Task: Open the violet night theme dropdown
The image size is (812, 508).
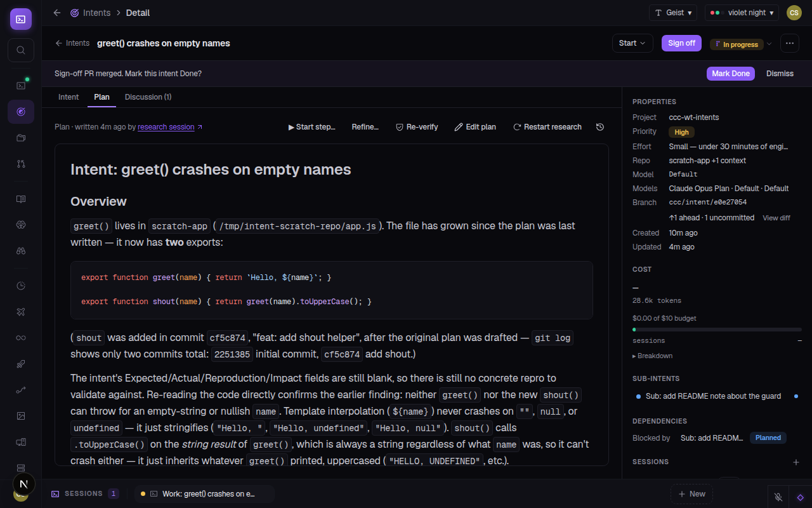Action: [x=742, y=13]
